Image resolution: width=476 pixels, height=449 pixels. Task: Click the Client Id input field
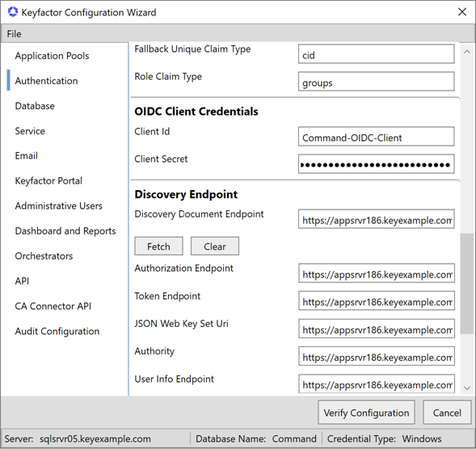pos(376,137)
